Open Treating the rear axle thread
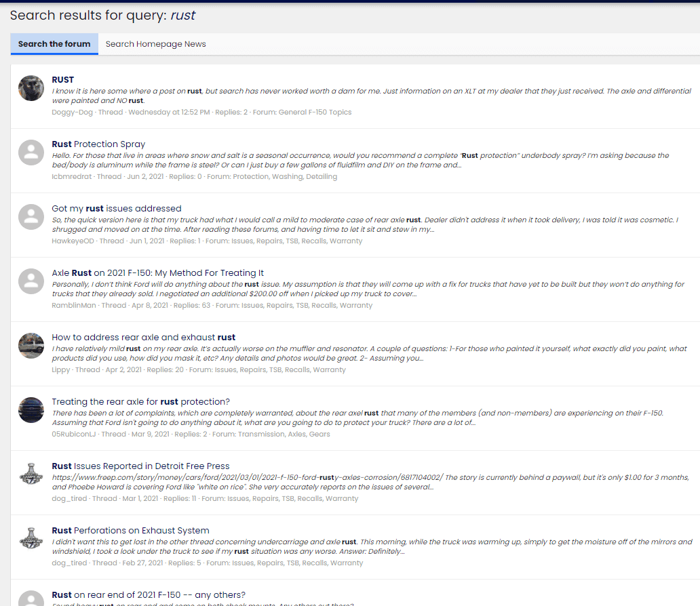The image size is (700, 606). click(x=140, y=401)
